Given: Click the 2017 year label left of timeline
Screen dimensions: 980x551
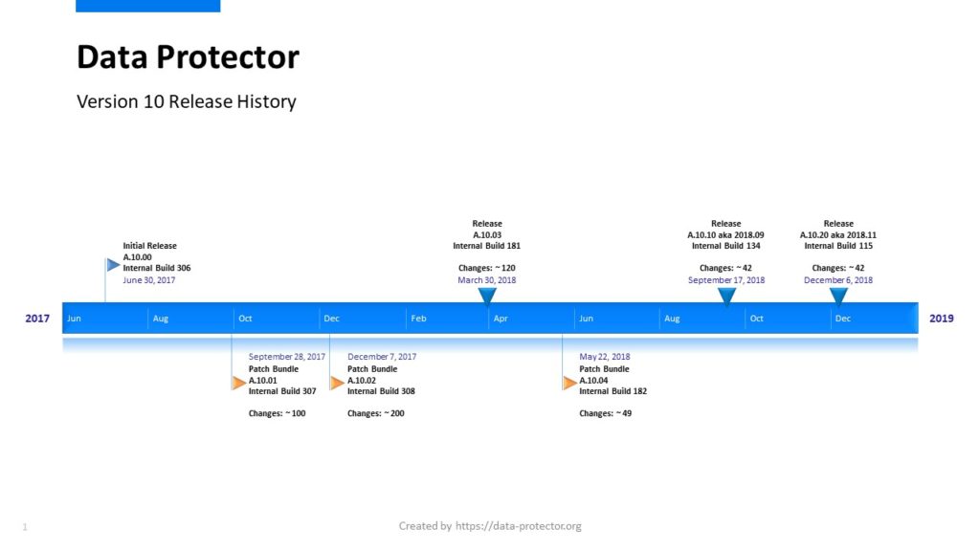Looking at the screenshot, I should (x=37, y=319).
